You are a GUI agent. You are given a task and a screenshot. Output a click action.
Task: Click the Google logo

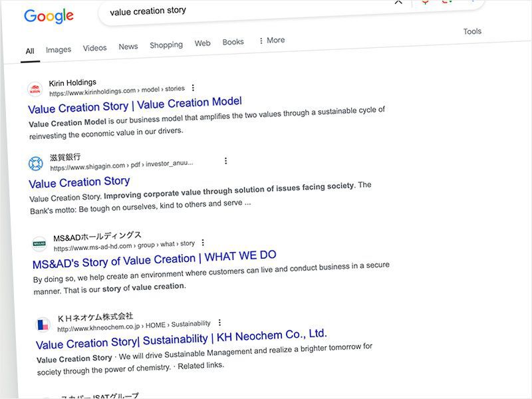click(x=49, y=16)
